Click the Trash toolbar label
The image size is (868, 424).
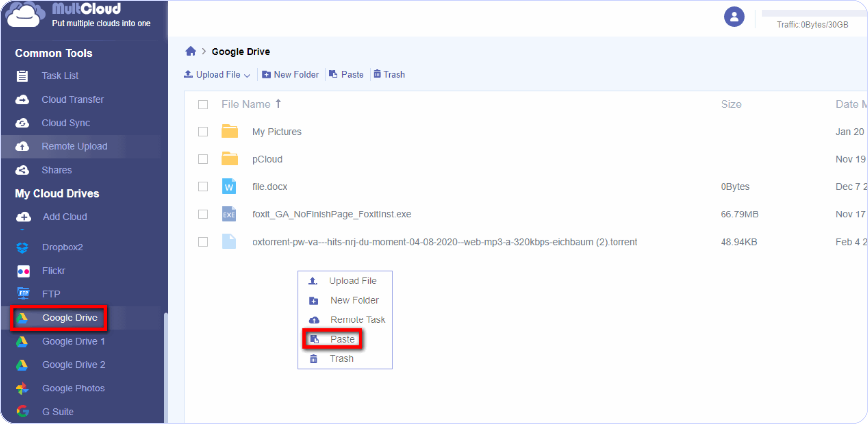(x=395, y=74)
